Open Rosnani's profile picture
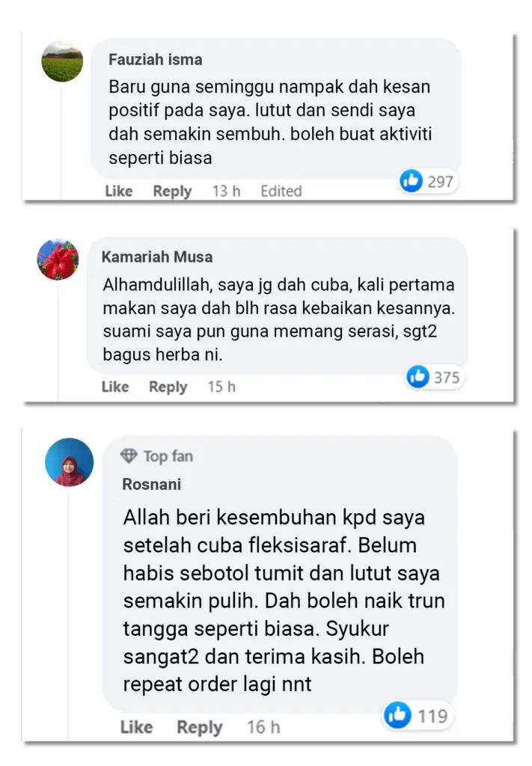532x766 pixels. 70,462
